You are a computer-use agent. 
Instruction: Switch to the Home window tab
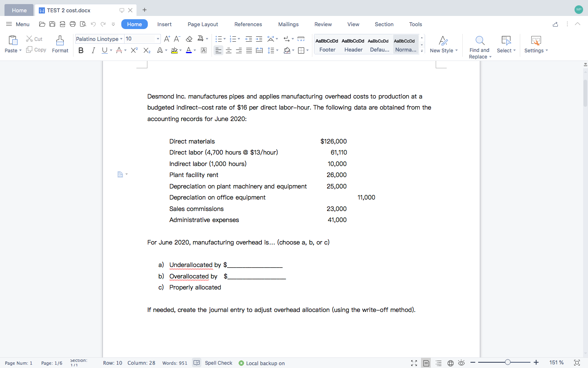point(19,10)
